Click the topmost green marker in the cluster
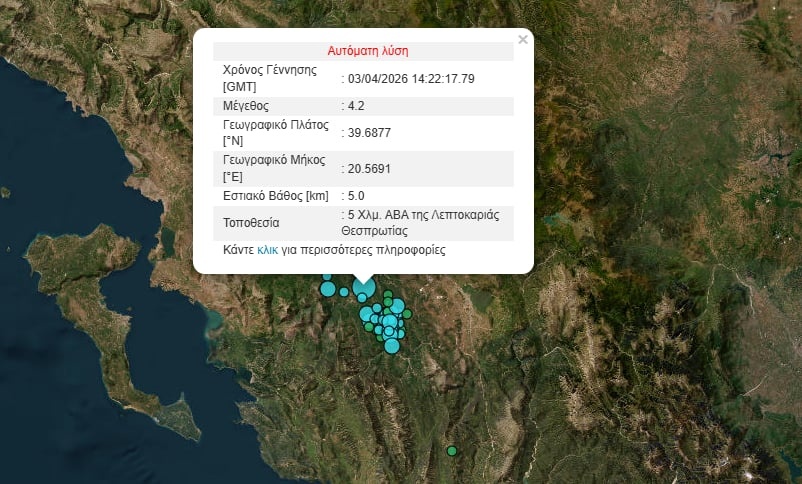802x484 pixels. click(x=387, y=295)
